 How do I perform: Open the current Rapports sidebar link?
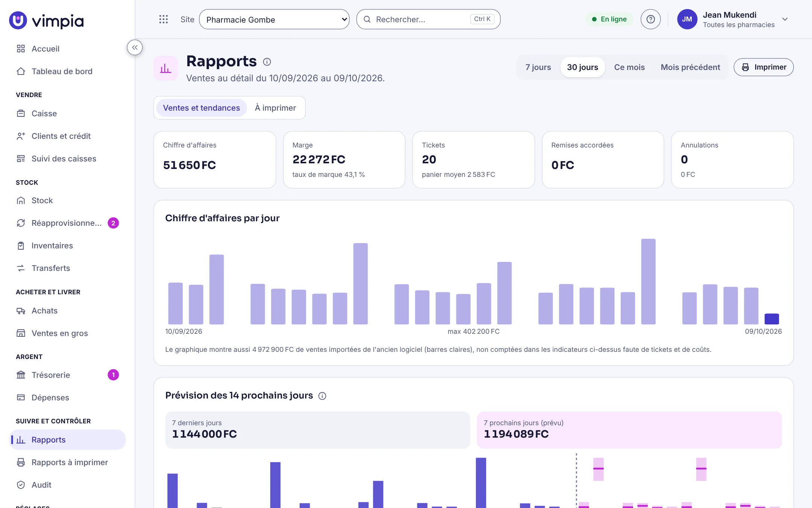[x=67, y=440]
